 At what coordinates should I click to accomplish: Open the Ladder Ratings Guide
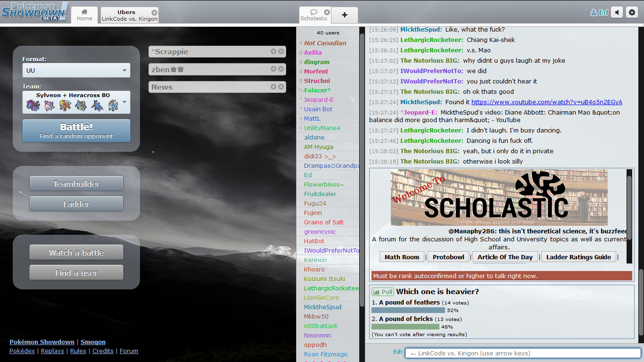578,257
